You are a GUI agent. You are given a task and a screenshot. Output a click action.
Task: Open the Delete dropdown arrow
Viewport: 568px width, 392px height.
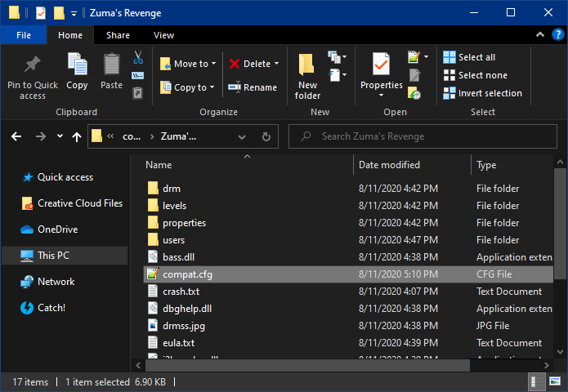tap(277, 64)
